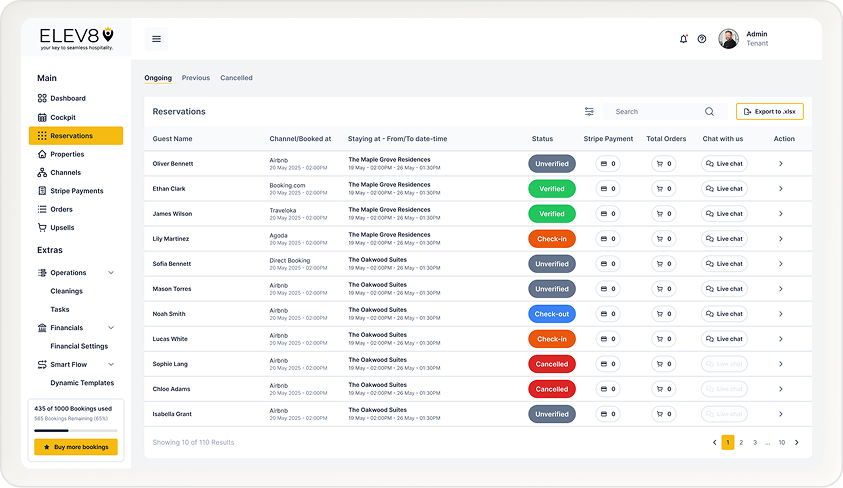Switch to the Previous tab
Viewport: 843px width, 488px height.
[196, 78]
